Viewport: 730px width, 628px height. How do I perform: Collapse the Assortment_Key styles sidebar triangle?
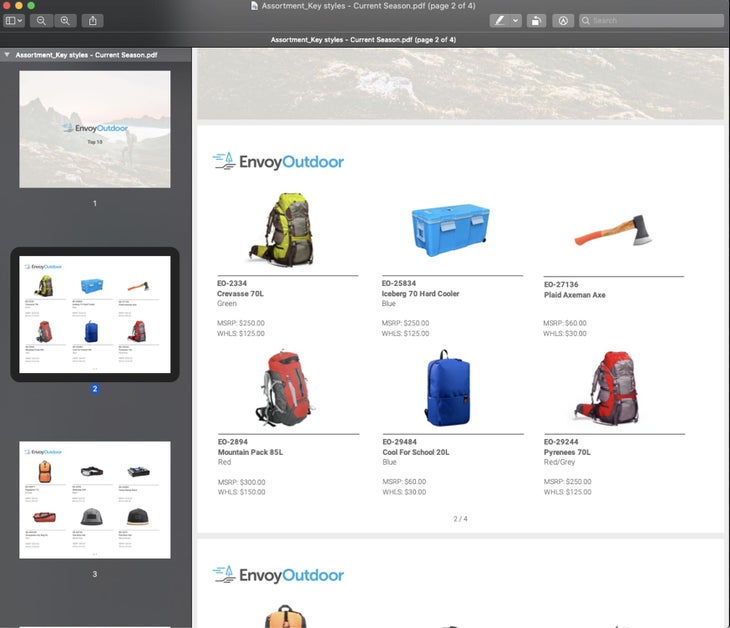7,54
